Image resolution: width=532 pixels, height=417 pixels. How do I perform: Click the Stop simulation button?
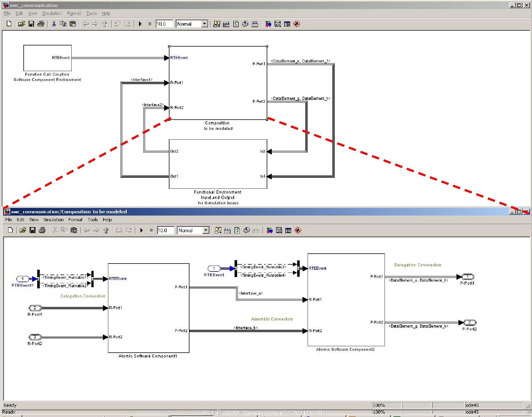150,24
